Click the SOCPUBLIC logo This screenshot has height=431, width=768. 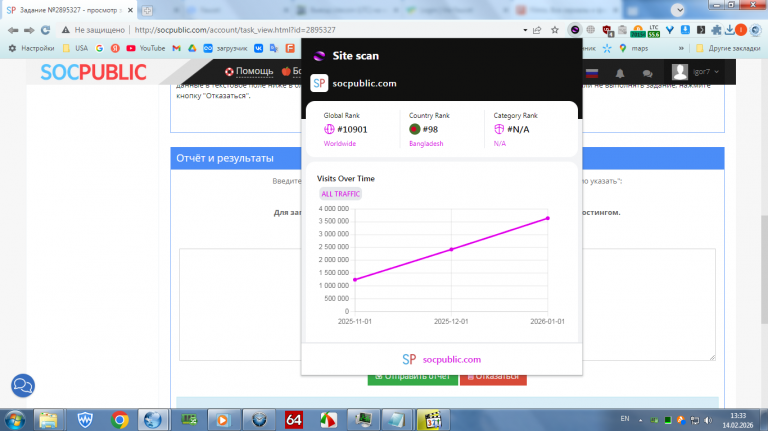pos(93,72)
